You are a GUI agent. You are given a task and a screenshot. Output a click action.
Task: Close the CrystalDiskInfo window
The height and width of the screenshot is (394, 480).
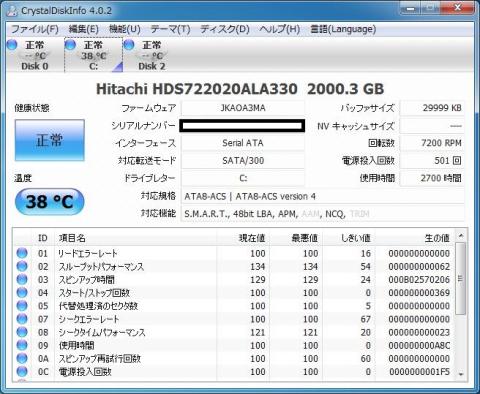tap(457, 8)
